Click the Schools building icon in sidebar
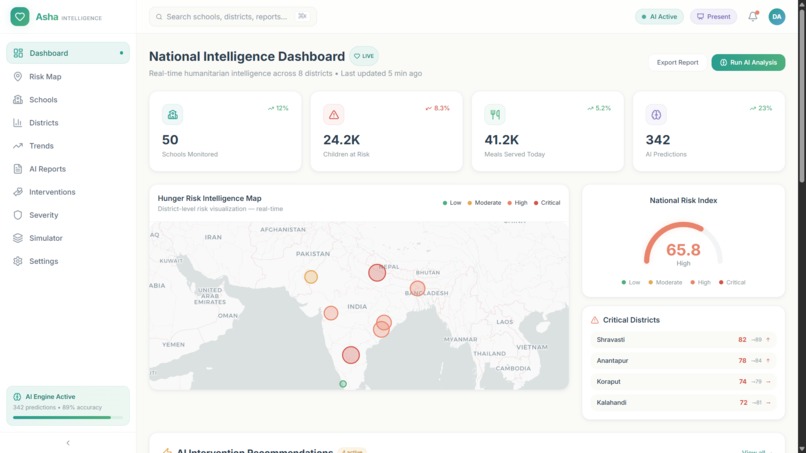This screenshot has height=453, width=806. click(x=18, y=100)
